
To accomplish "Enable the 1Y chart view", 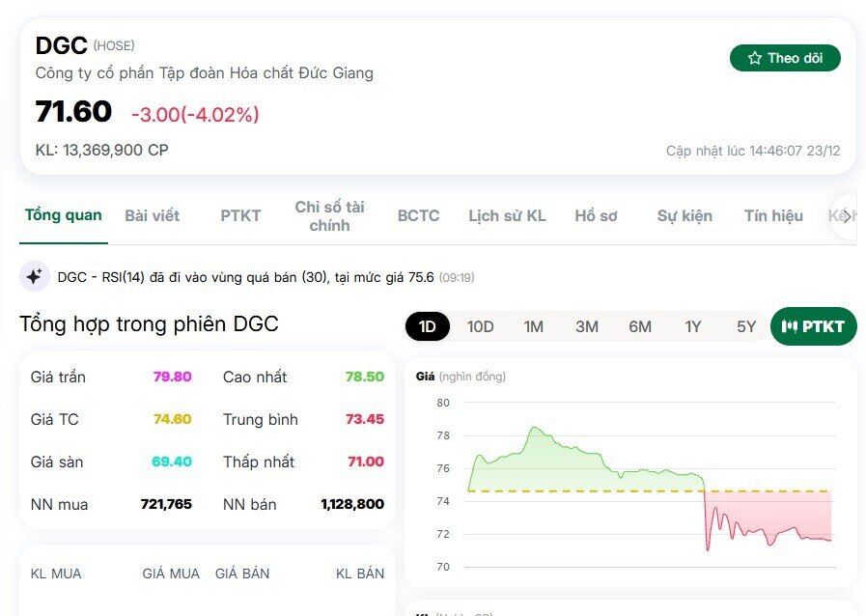I will [x=693, y=326].
